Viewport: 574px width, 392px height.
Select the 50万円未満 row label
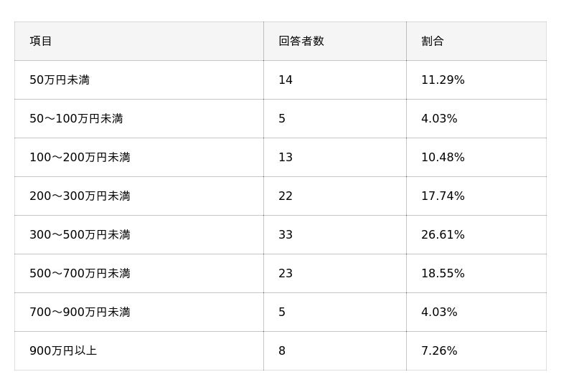pyautogui.click(x=60, y=80)
